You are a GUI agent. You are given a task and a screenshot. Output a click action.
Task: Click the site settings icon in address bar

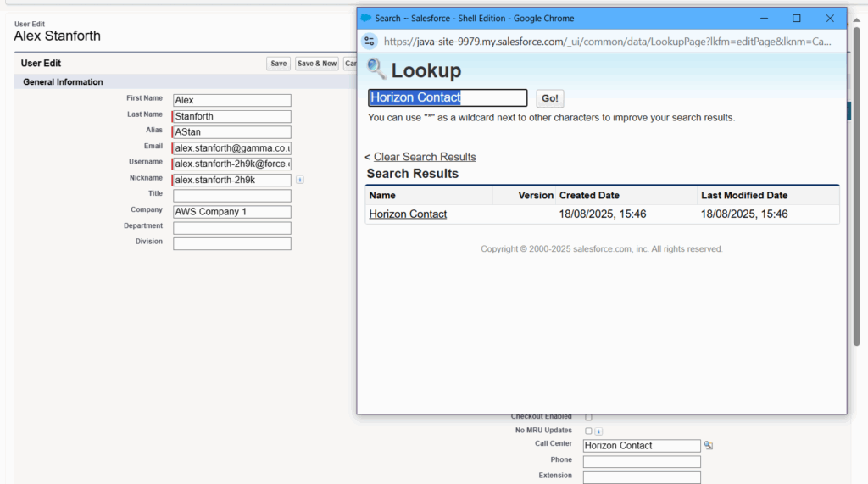[x=370, y=42]
